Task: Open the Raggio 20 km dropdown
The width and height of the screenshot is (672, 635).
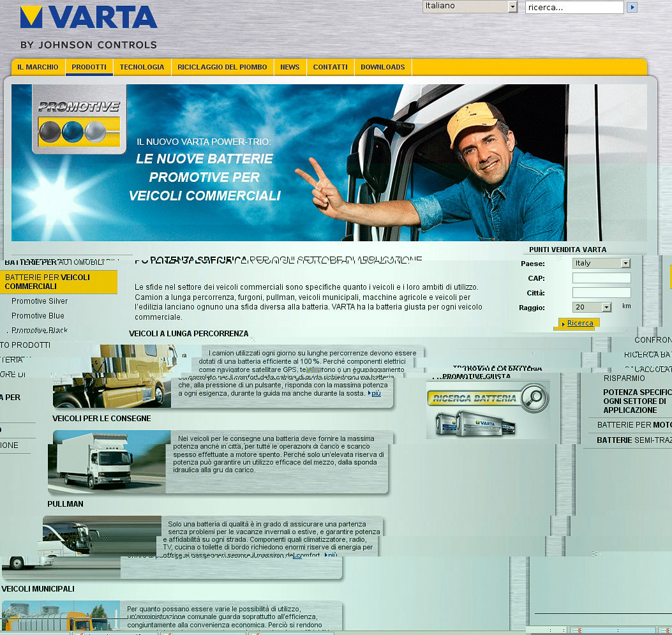Action: pos(592,307)
